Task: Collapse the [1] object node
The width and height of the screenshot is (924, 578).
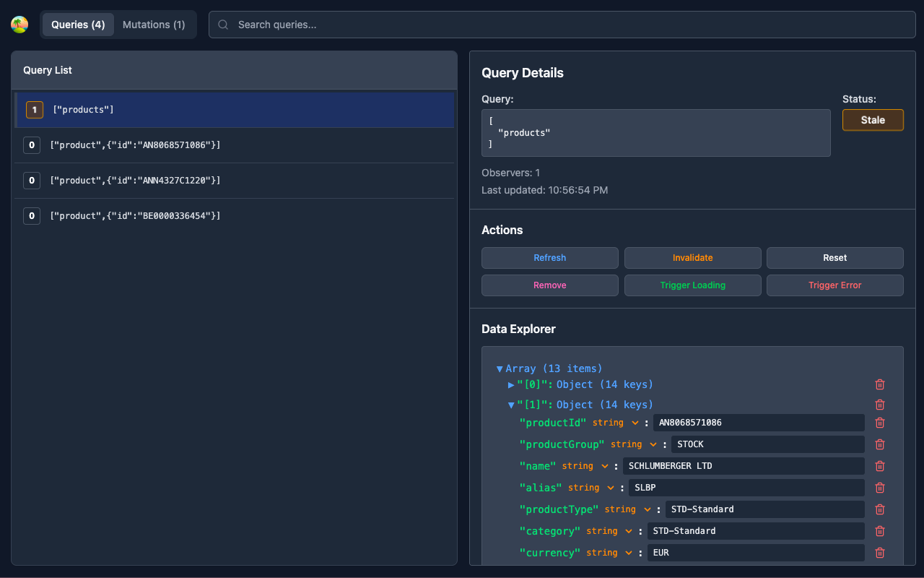Action: [x=511, y=404]
